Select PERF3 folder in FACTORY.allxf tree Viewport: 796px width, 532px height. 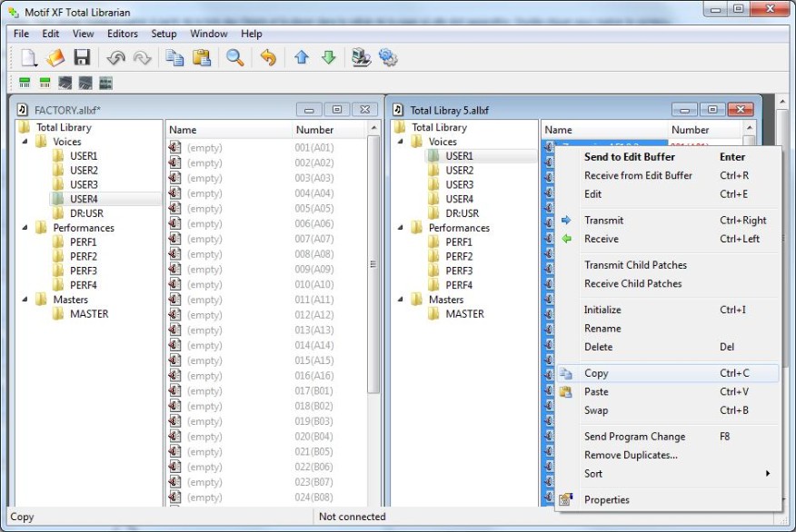point(84,271)
